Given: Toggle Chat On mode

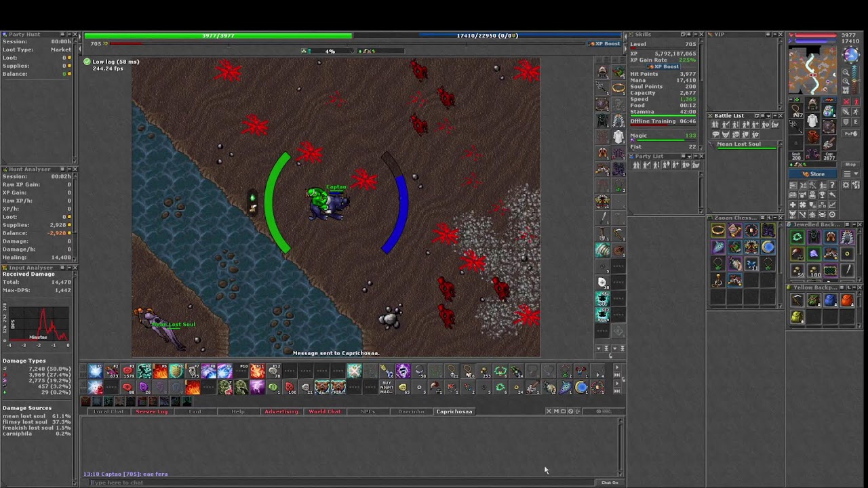Looking at the screenshot, I should click(609, 483).
